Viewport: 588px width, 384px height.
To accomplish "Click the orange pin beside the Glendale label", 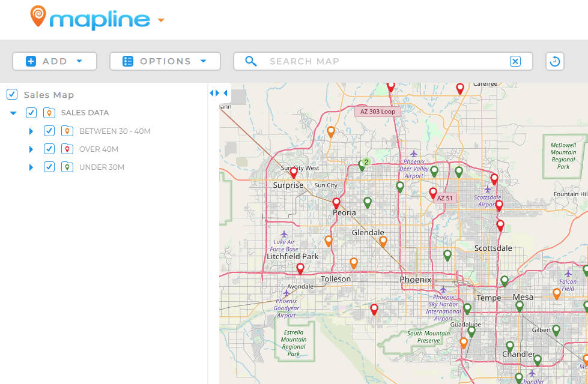I will pyautogui.click(x=383, y=241).
